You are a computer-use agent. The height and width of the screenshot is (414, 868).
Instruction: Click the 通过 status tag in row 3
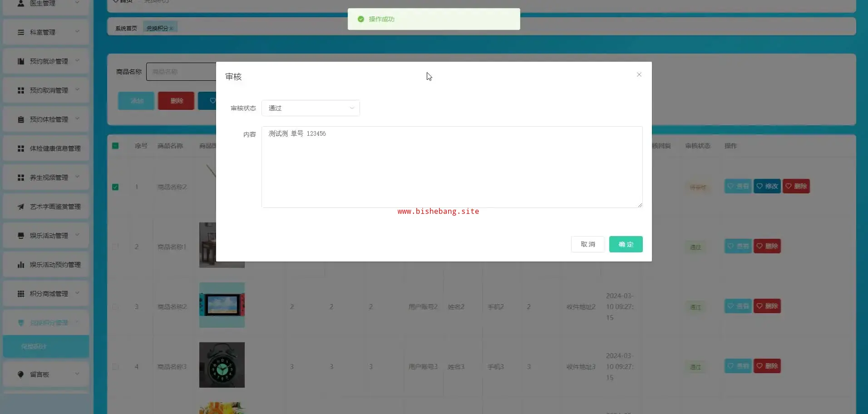[695, 307]
